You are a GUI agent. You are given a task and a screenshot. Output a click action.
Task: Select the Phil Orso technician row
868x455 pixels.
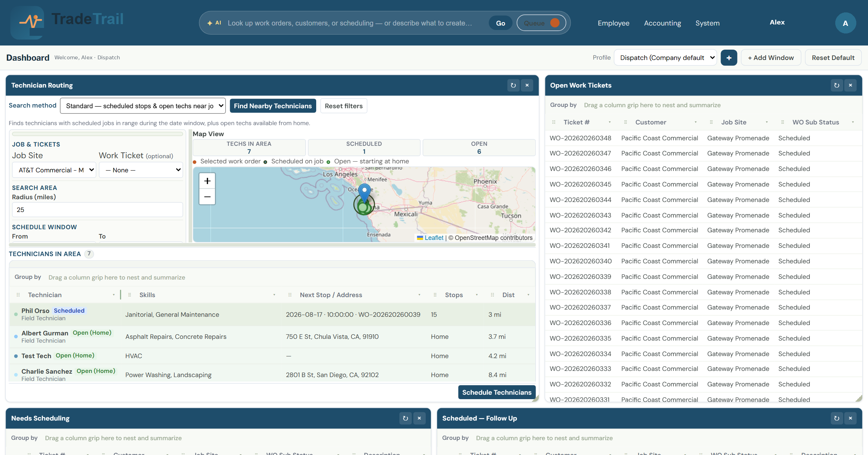tap(272, 314)
